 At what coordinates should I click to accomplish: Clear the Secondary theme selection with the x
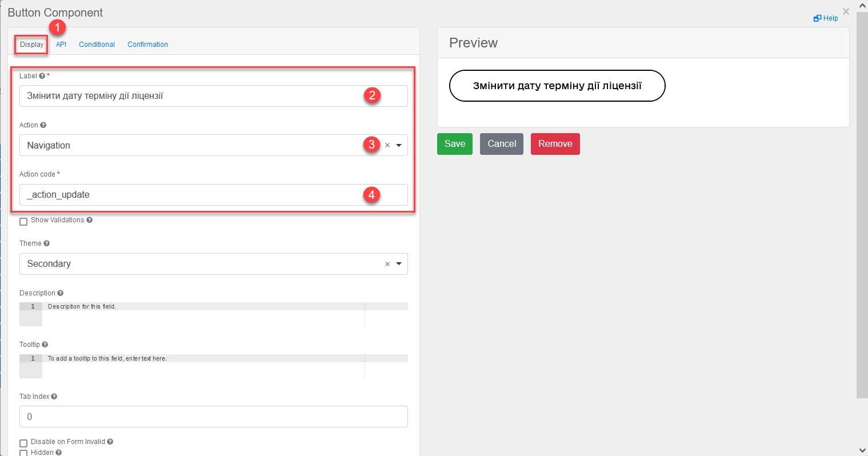tap(387, 264)
